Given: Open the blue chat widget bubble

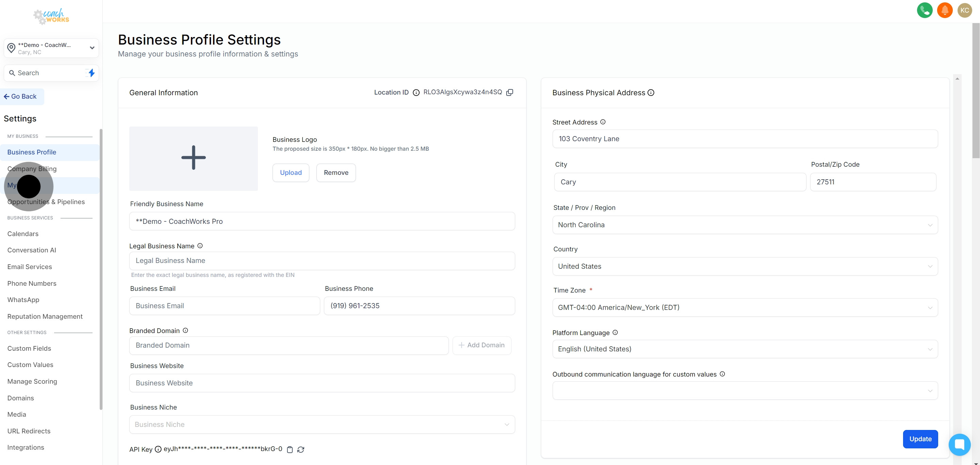Looking at the screenshot, I should coord(960,444).
